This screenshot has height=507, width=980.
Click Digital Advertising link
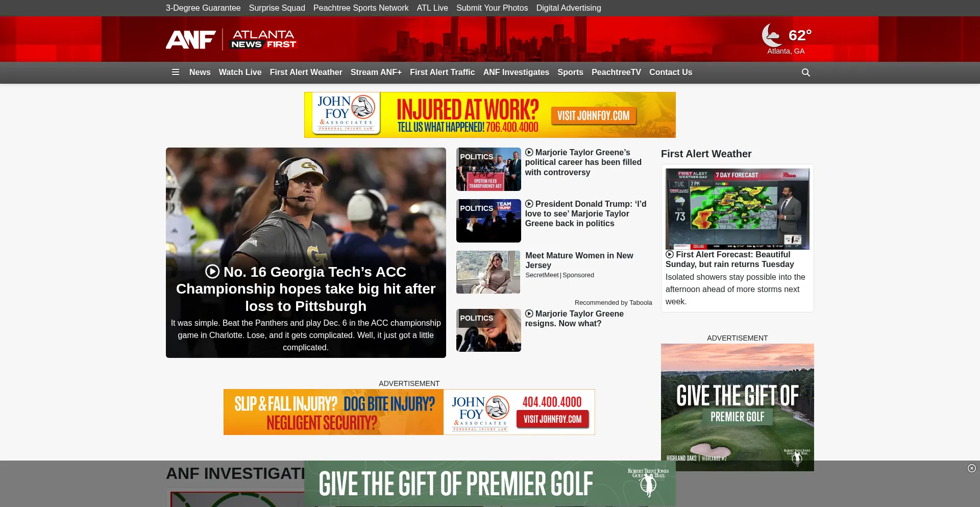569,8
